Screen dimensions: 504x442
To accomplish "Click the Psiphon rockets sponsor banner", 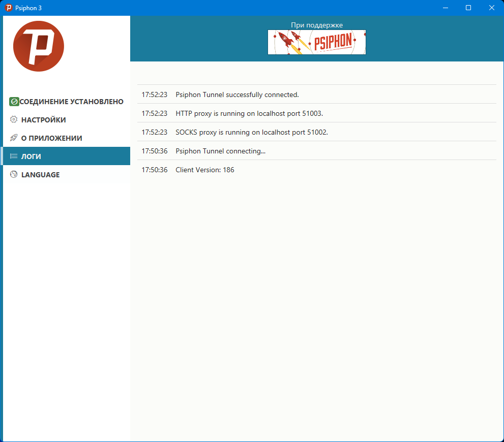I will click(x=317, y=42).
